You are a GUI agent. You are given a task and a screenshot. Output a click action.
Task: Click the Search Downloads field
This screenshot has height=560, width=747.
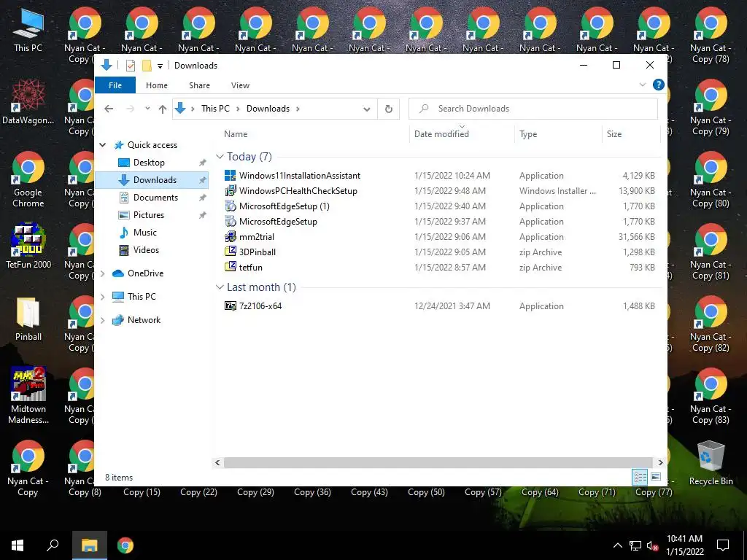pos(533,109)
